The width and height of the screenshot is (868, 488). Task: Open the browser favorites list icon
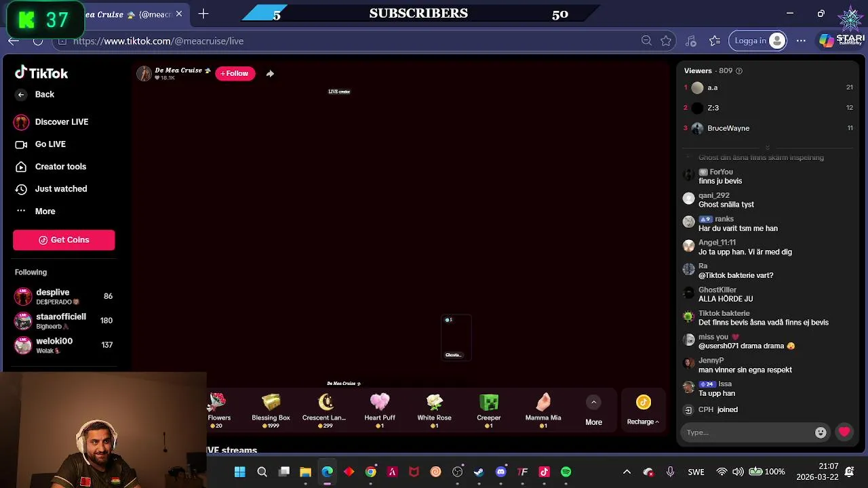(x=715, y=41)
